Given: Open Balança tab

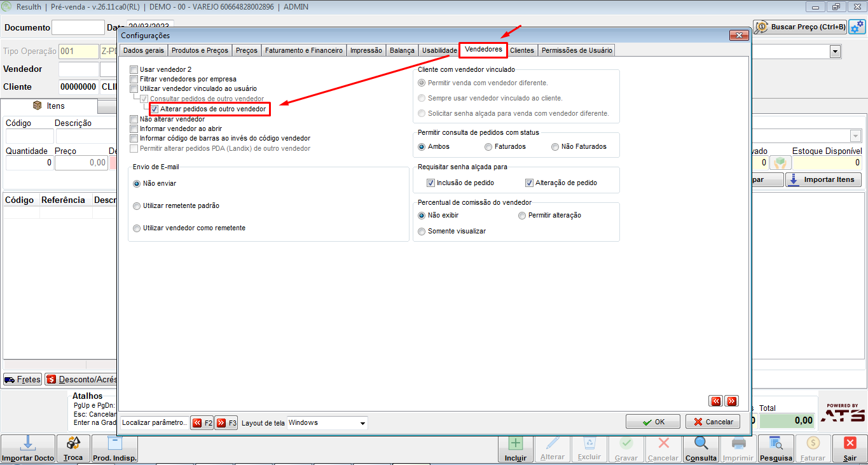Looking at the screenshot, I should click(402, 50).
